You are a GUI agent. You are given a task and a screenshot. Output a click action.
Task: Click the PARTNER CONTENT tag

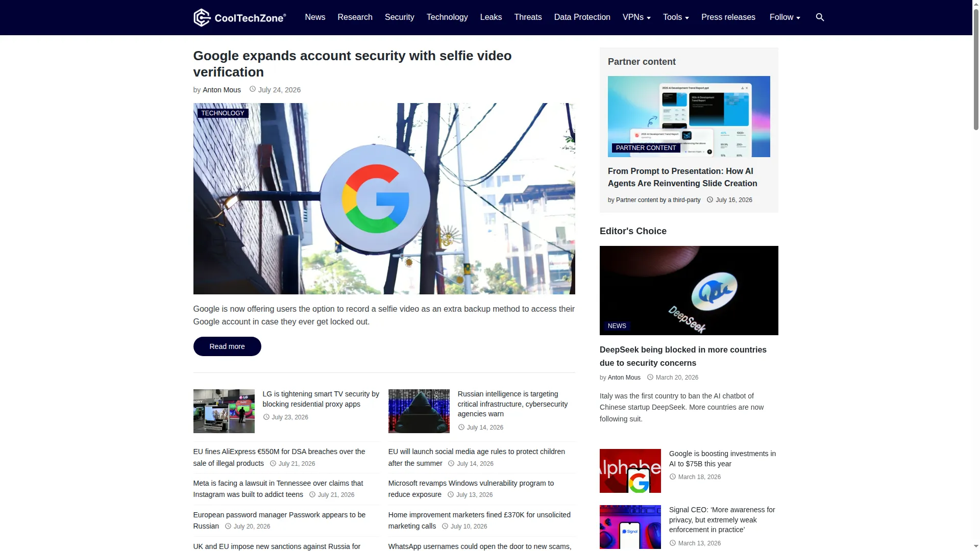pyautogui.click(x=646, y=148)
